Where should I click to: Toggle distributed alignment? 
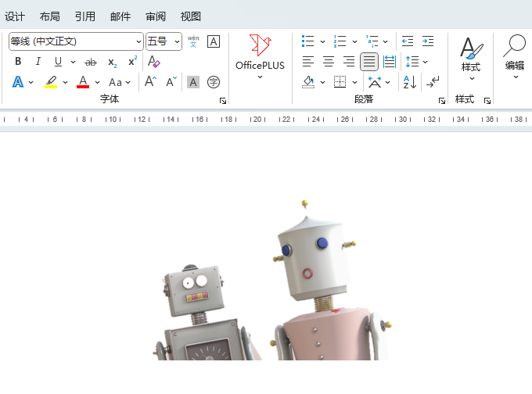tap(389, 62)
